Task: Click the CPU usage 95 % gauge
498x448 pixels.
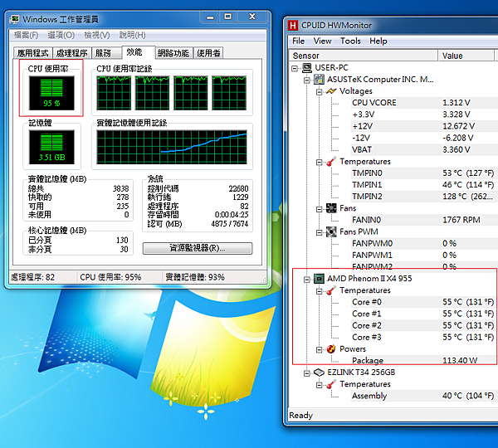Action: point(51,93)
